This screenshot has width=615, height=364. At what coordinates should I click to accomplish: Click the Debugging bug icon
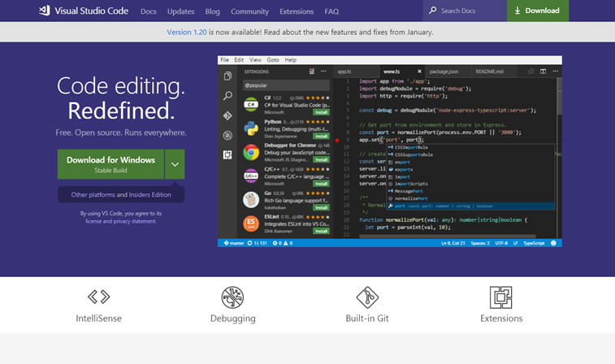pyautogui.click(x=232, y=297)
